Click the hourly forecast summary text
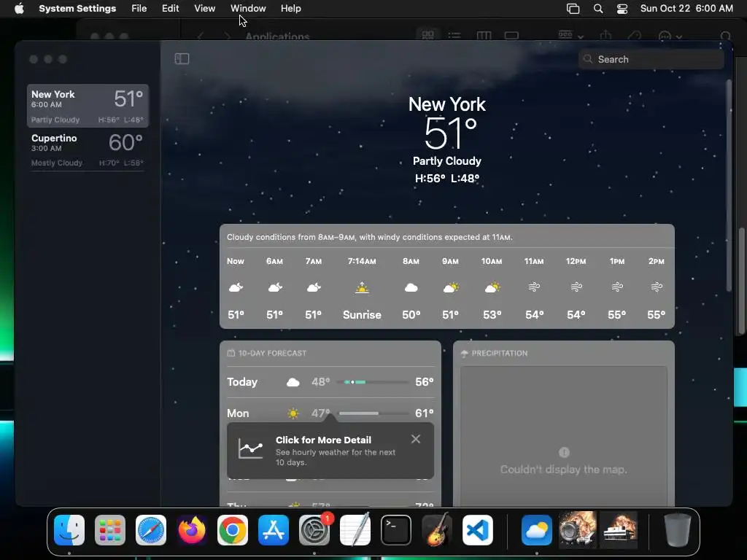 (370, 237)
